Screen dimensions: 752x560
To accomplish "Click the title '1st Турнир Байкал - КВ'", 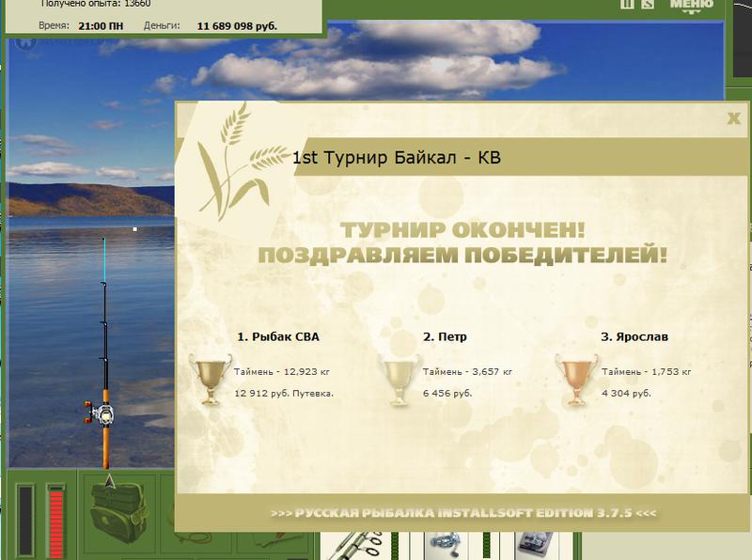I will click(397, 157).
